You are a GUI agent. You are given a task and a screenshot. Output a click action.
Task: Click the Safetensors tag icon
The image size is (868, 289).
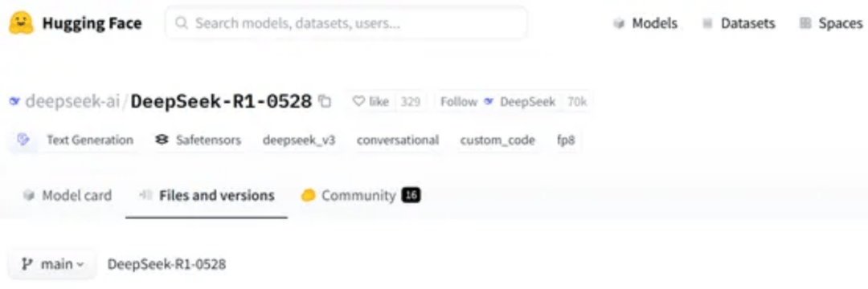162,140
